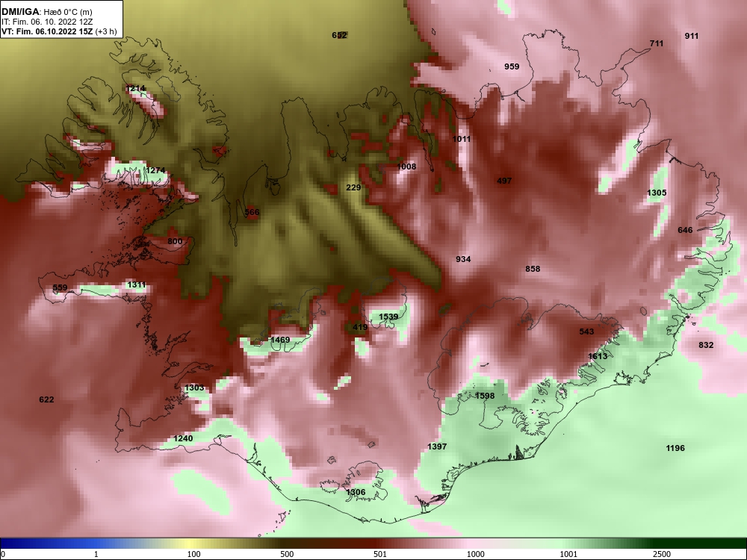Select the legend tick labeled 1
The height and width of the screenshot is (560, 747).
click(x=96, y=554)
